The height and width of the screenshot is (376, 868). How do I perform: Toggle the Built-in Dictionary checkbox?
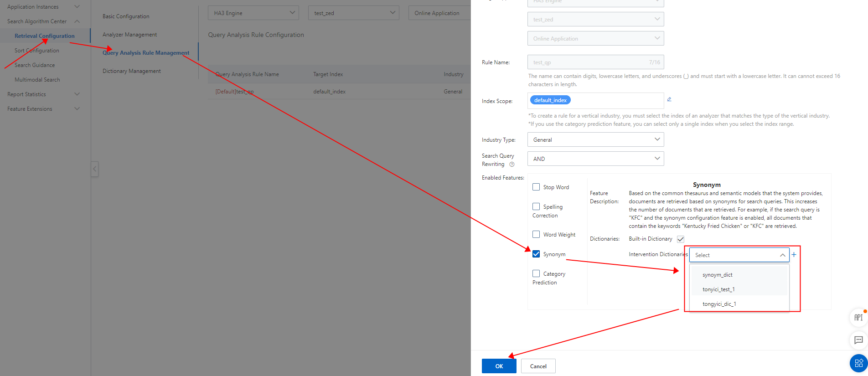coord(681,239)
